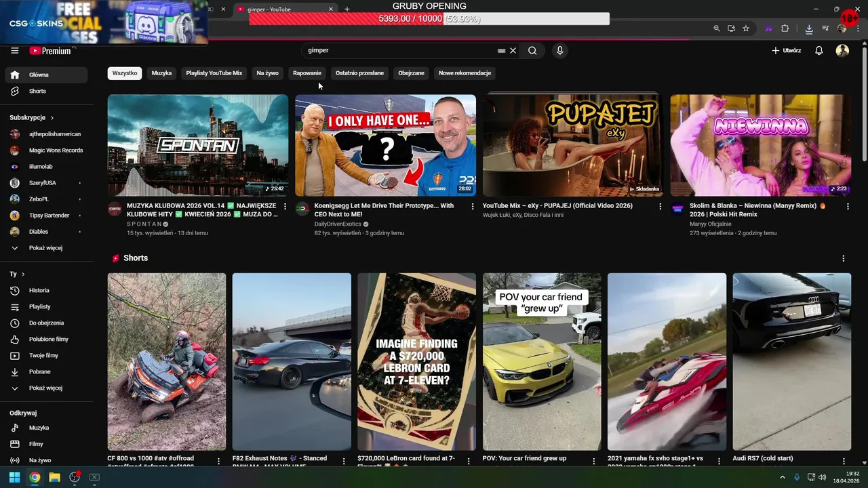Open Do obejrzenia watch-later list
Screen dimensions: 868x488
click(46, 323)
